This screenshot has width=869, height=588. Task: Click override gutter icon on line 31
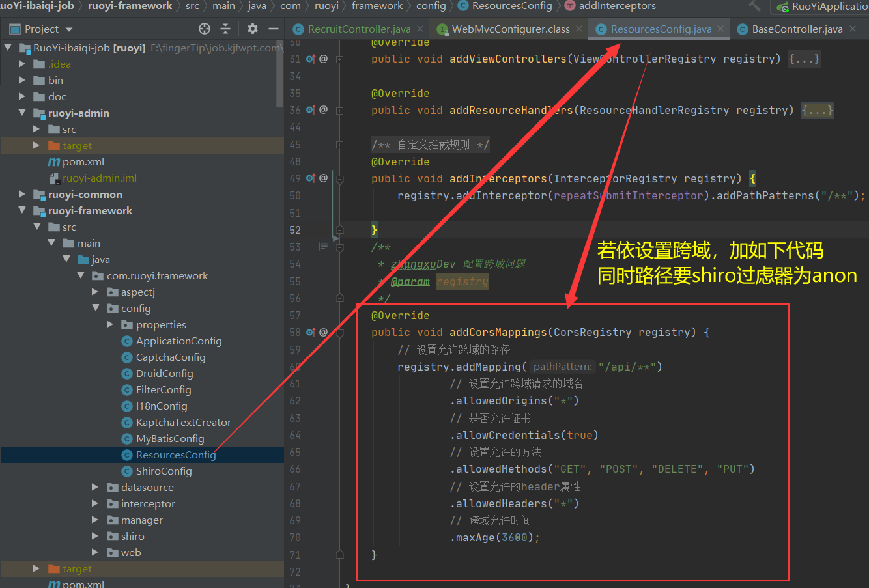coord(311,59)
